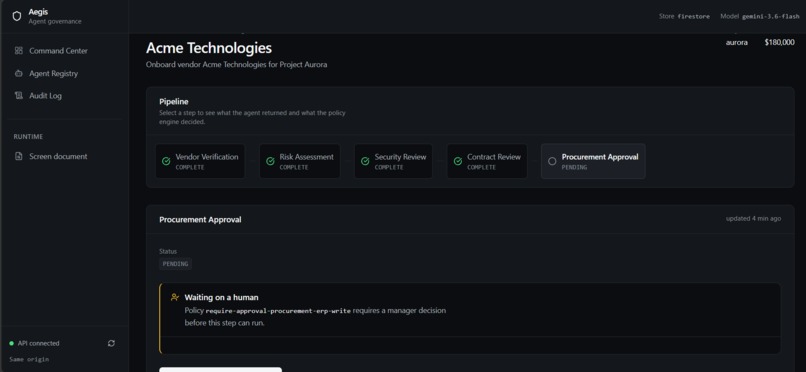Screen dimensions: 806x372
Task: Click Contract Review's green check icon
Action: pyautogui.click(x=457, y=161)
